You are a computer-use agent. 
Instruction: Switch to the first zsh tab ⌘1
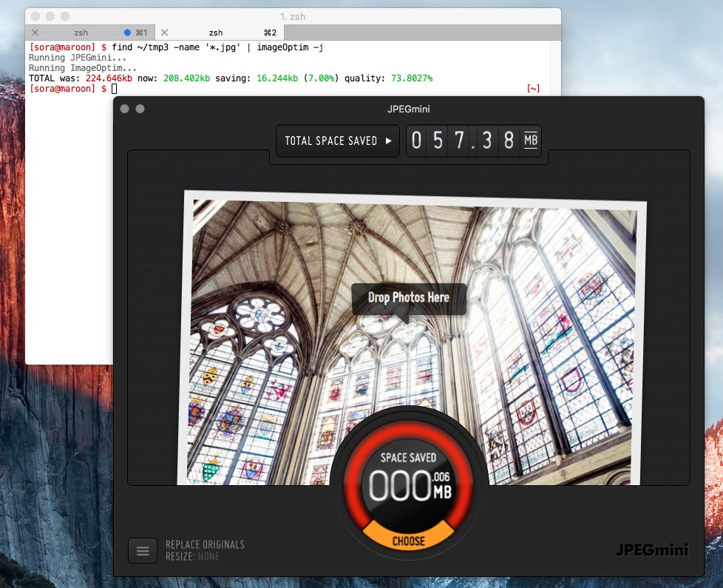pos(90,33)
